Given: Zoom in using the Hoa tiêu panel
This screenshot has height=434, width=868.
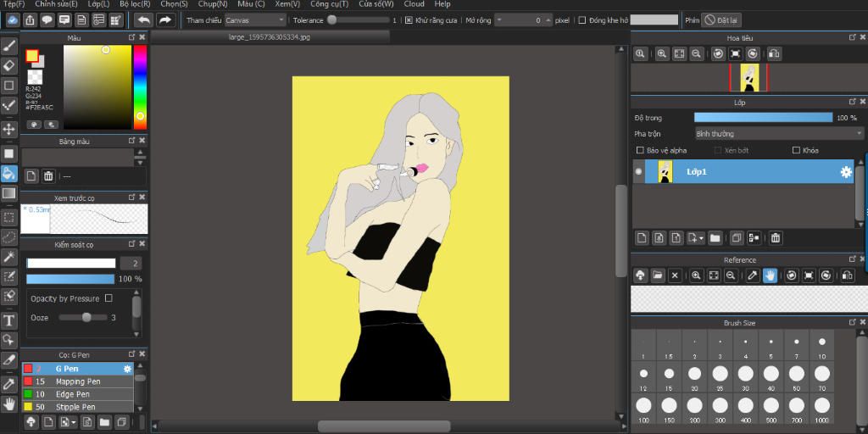Looking at the screenshot, I should click(661, 53).
